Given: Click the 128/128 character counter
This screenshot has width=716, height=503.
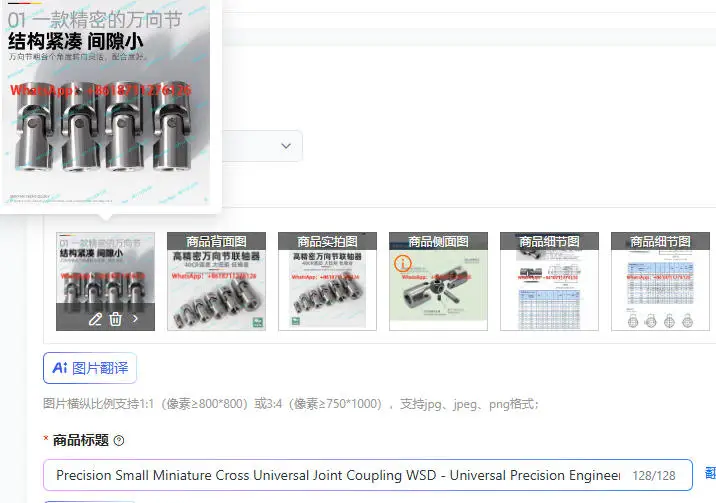Looking at the screenshot, I should click(653, 476).
